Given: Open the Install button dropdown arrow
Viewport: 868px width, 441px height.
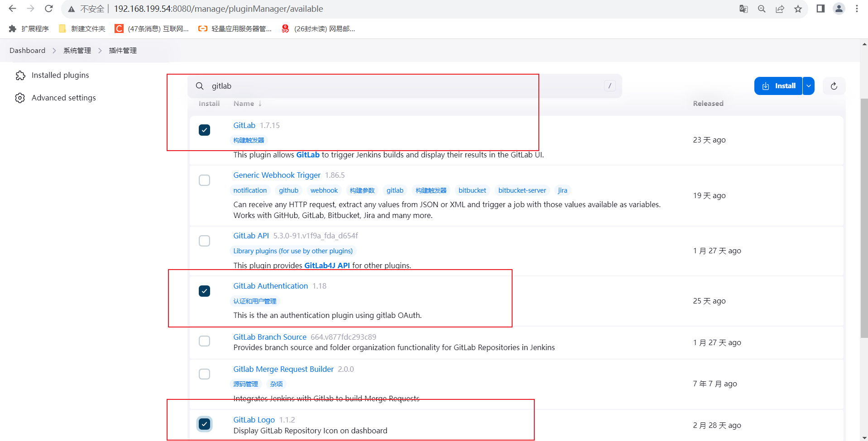Looking at the screenshot, I should coord(808,85).
